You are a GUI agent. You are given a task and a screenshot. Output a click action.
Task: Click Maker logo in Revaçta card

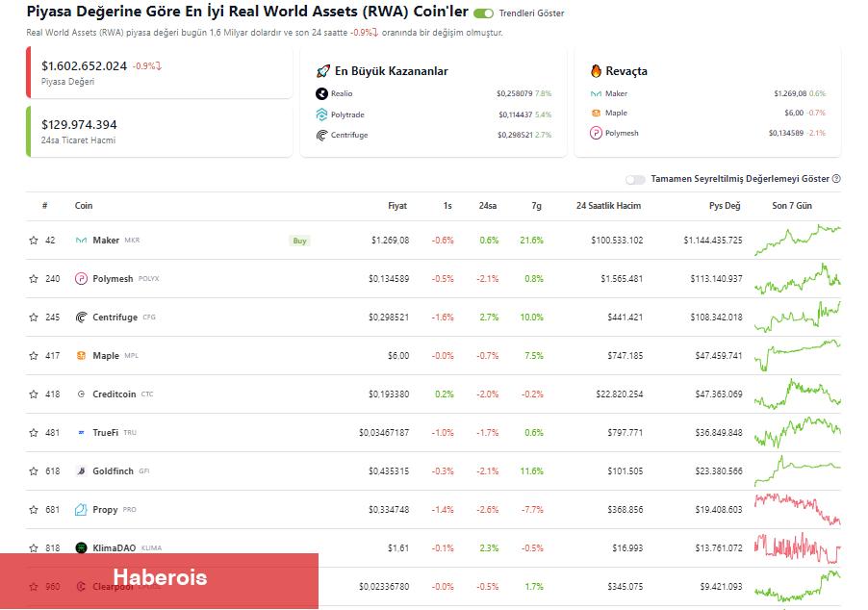[596, 94]
